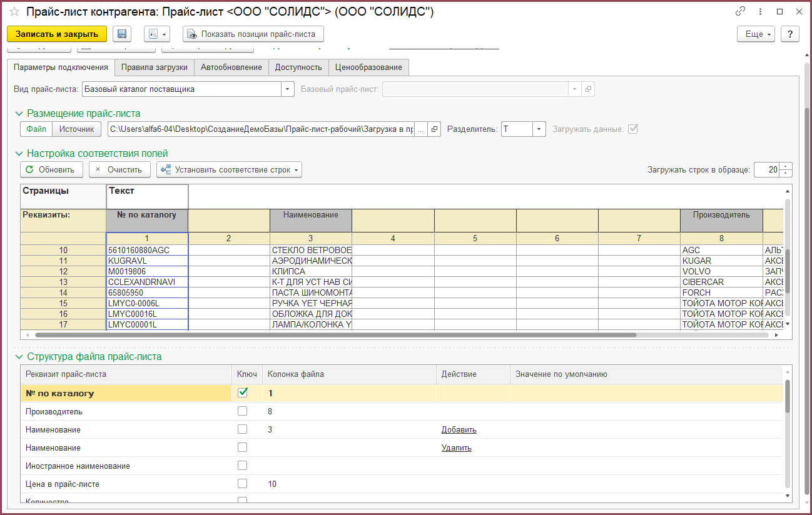Select cell CCLEXANDRNAVI
812x515 pixels.
tap(147, 282)
